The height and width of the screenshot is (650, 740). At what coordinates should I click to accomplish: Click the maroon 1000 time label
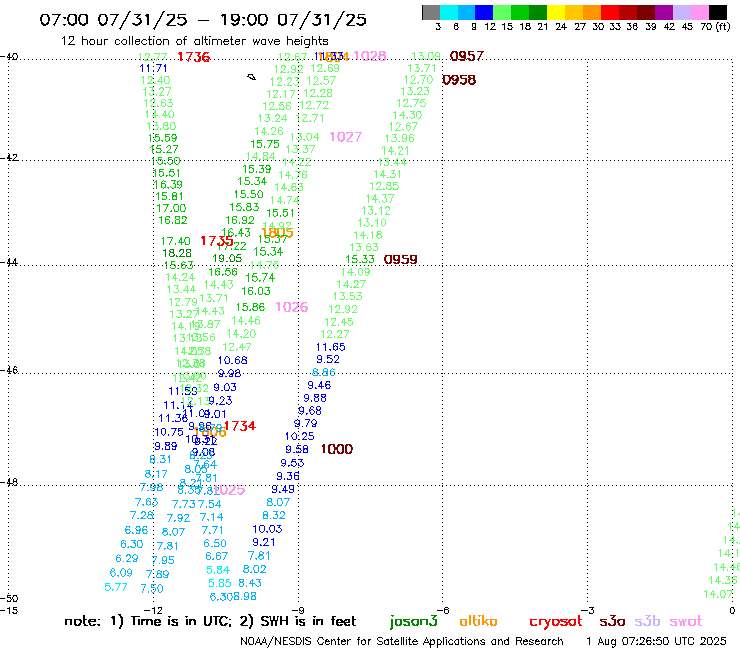point(337,449)
